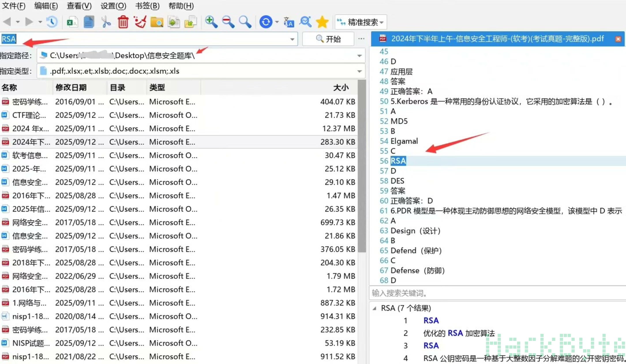
Task: Click the back navigation arrow
Action: tap(7, 22)
